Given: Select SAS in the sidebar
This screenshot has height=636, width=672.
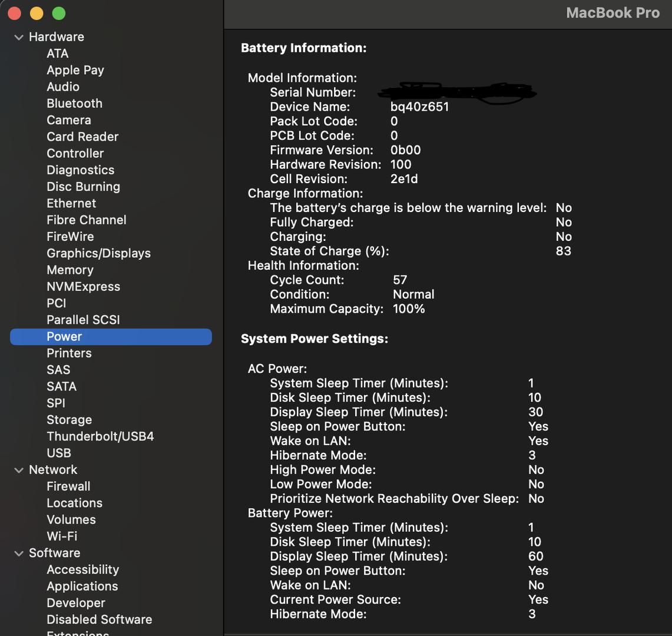Looking at the screenshot, I should point(58,370).
